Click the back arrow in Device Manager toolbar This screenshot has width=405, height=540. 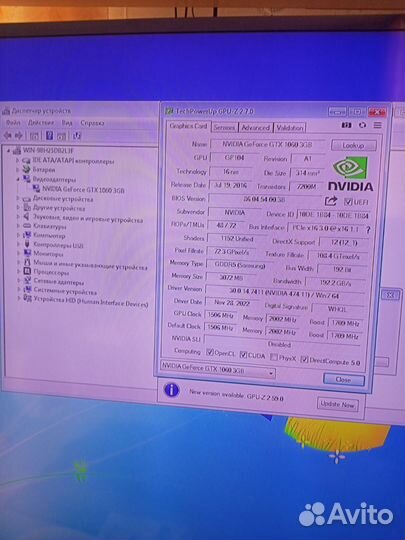[x=8, y=136]
